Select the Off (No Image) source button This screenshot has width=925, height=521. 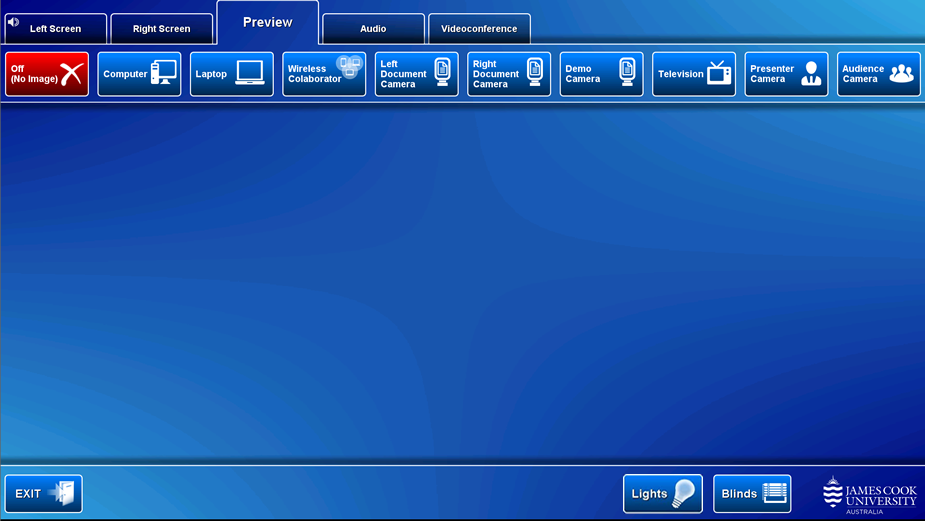47,74
